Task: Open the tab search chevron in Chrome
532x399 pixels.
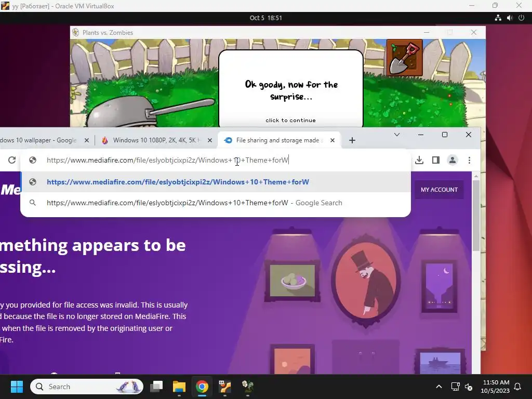Action: click(x=396, y=135)
